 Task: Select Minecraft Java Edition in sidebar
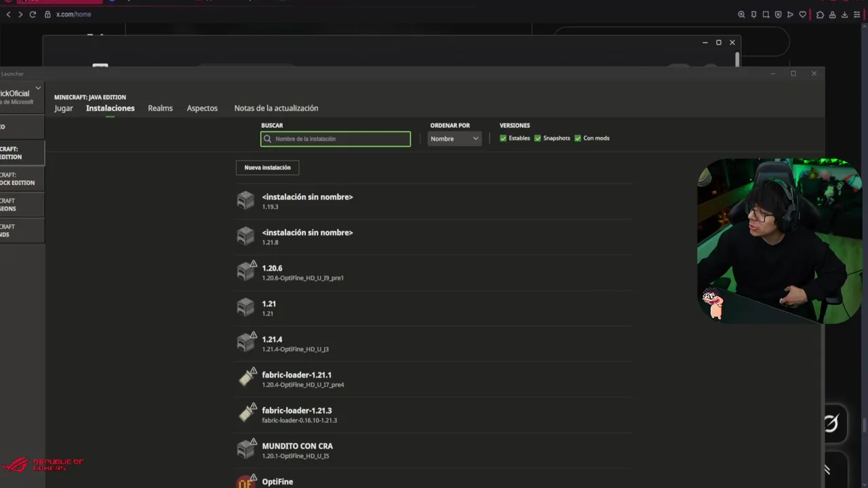(x=22, y=152)
